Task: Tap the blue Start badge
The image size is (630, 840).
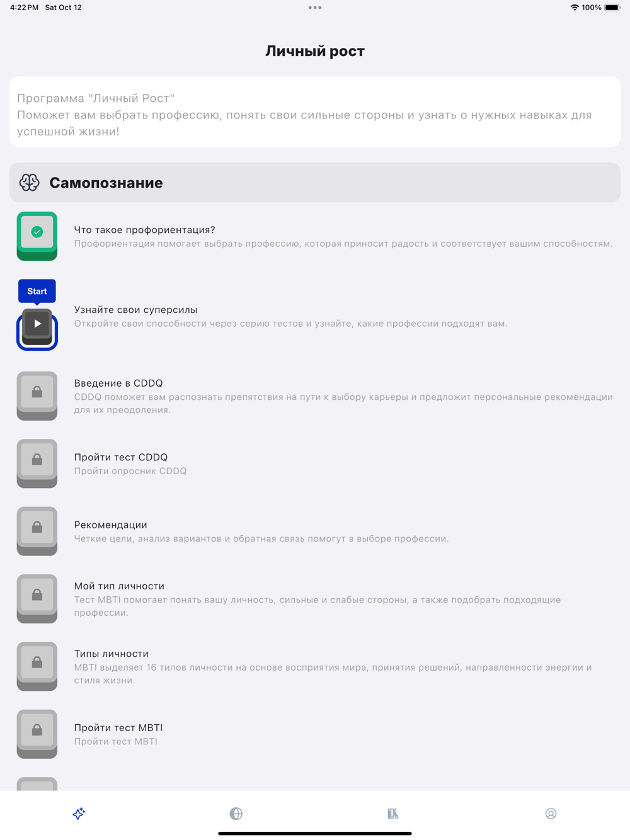Action: [37, 291]
